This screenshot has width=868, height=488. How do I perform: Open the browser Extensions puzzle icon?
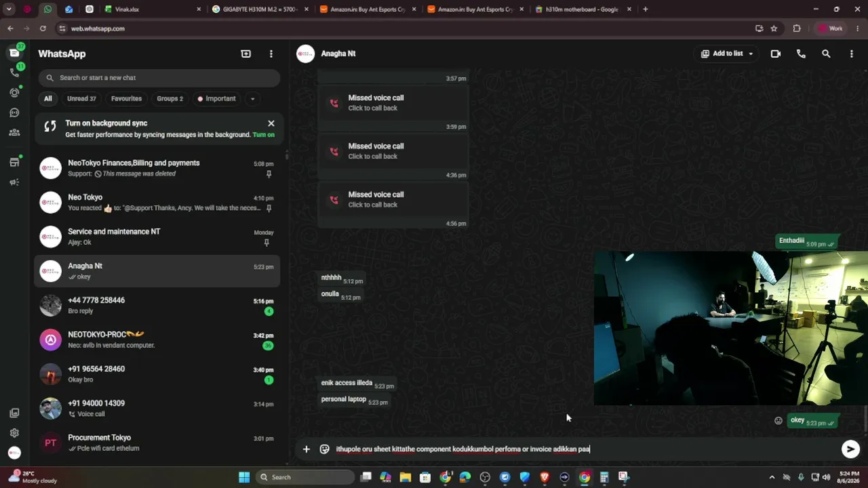(x=797, y=28)
